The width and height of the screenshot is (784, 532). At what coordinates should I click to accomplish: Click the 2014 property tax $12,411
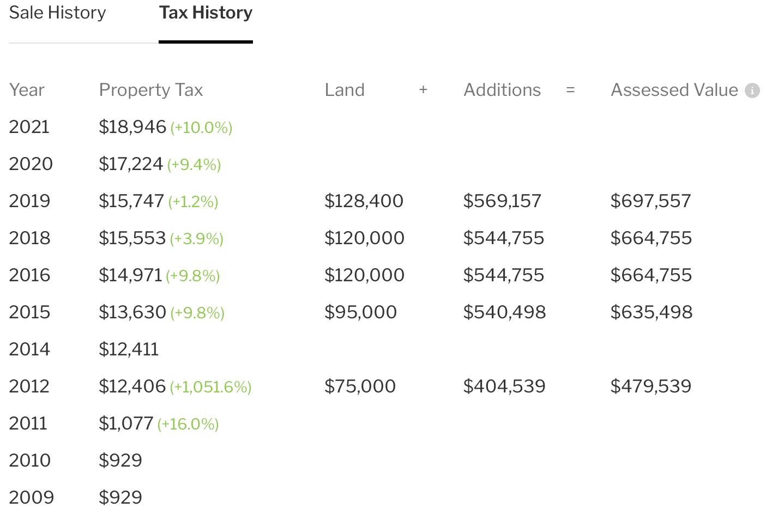pos(129,349)
